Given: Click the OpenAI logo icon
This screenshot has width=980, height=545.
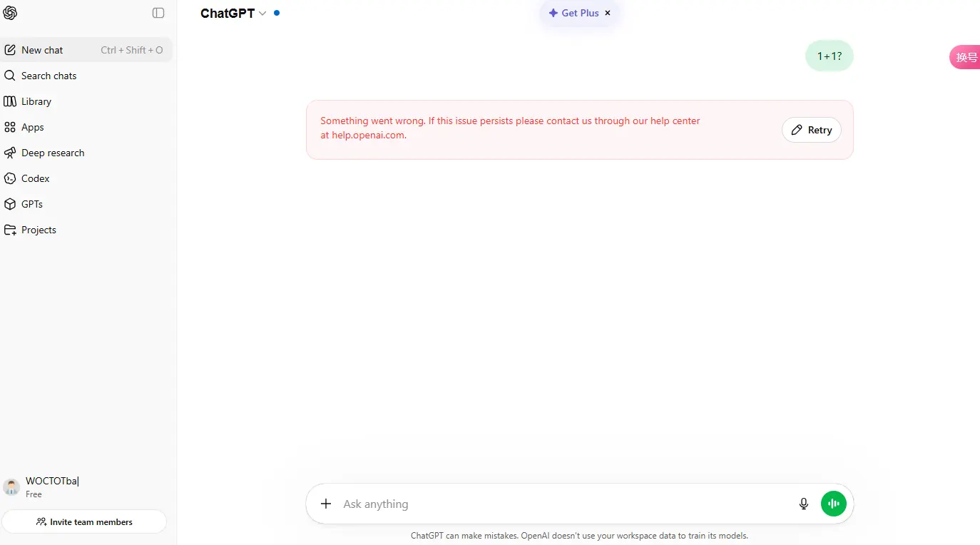Looking at the screenshot, I should coord(10,13).
